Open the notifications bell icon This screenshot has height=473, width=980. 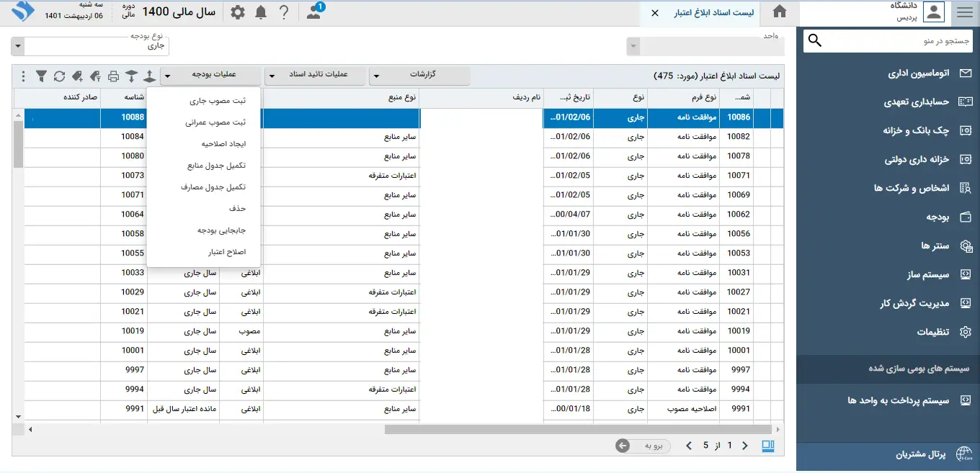tap(261, 12)
